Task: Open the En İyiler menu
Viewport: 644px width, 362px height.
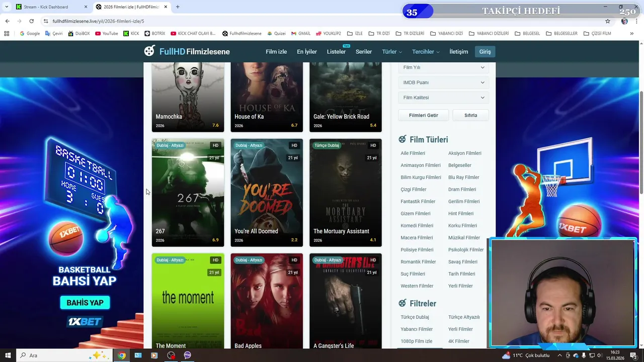Action: click(307, 52)
